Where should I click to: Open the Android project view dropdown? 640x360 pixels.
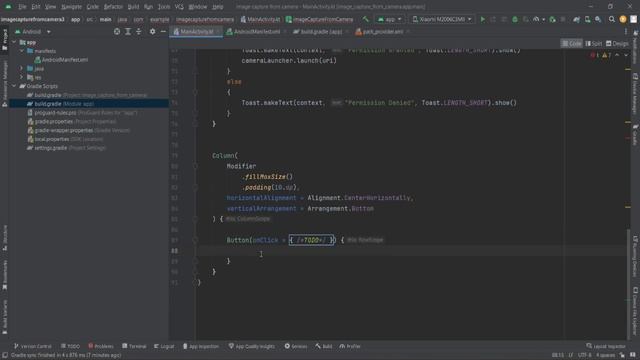click(33, 31)
